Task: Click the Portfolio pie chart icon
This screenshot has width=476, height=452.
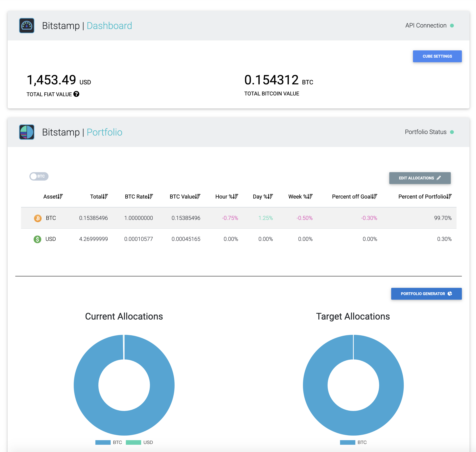Action: [27, 132]
